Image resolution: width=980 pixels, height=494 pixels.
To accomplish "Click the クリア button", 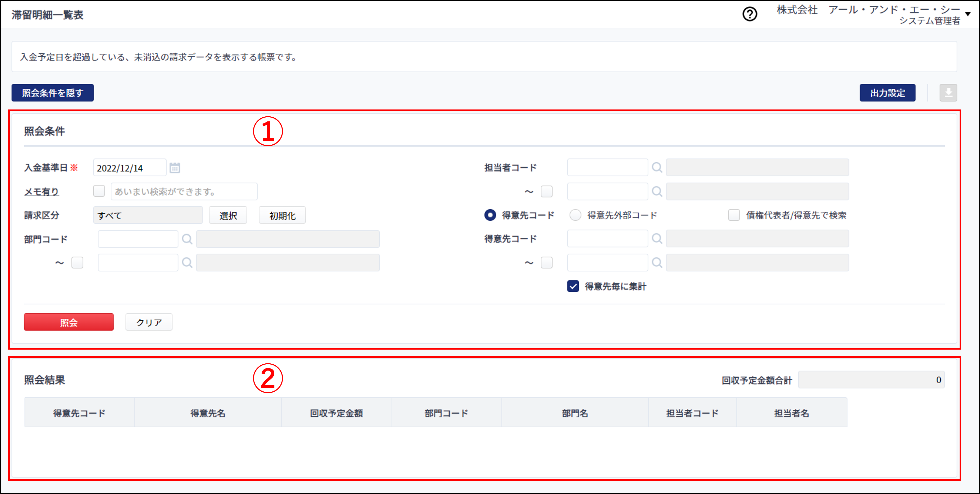I will 149,322.
